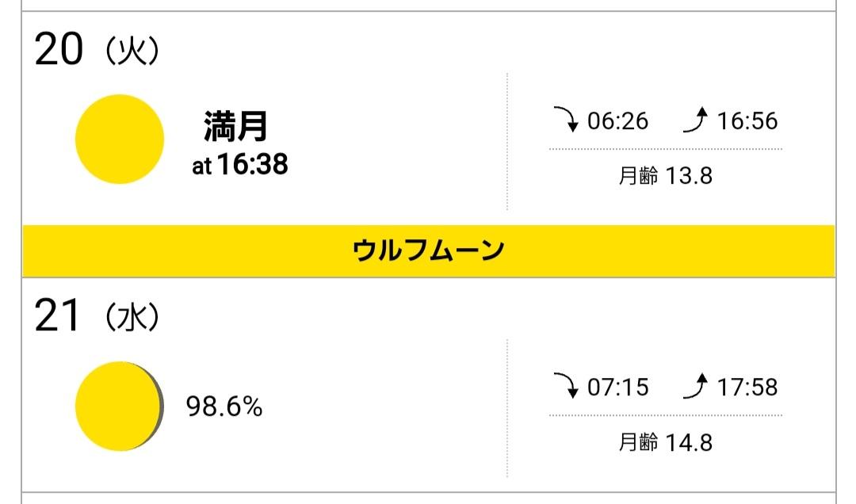Click the moonrise arrow beside 16:56

click(x=694, y=121)
